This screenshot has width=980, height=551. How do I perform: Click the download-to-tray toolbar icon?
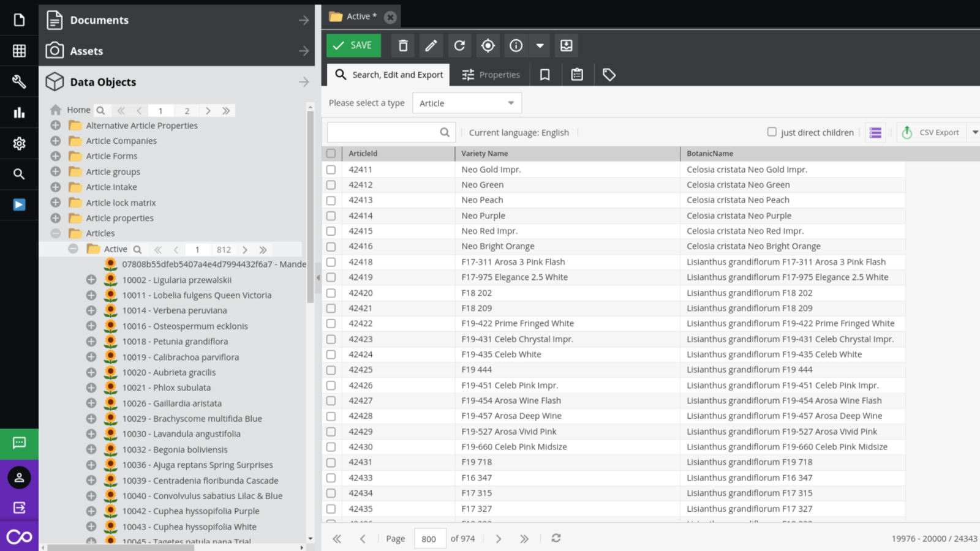(566, 45)
